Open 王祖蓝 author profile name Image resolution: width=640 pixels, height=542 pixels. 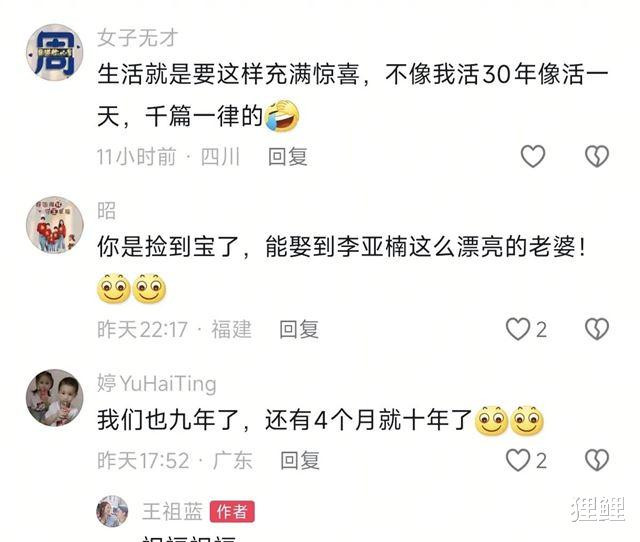click(172, 511)
